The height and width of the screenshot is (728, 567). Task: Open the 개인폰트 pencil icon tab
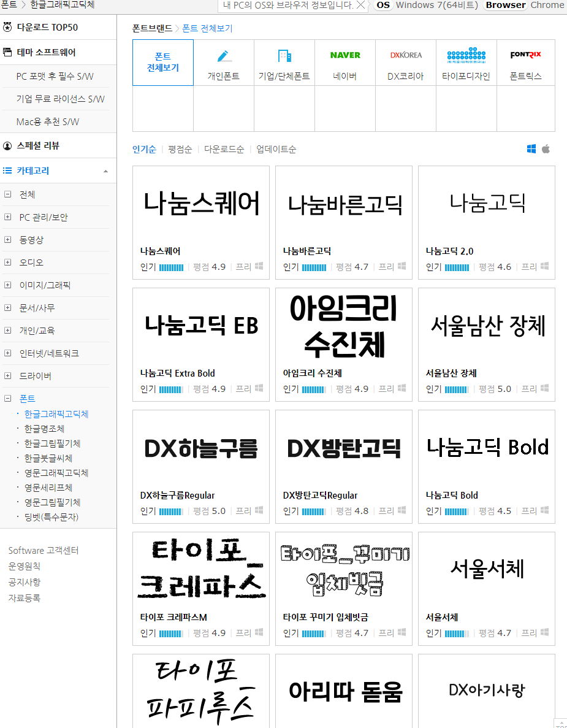pos(224,62)
